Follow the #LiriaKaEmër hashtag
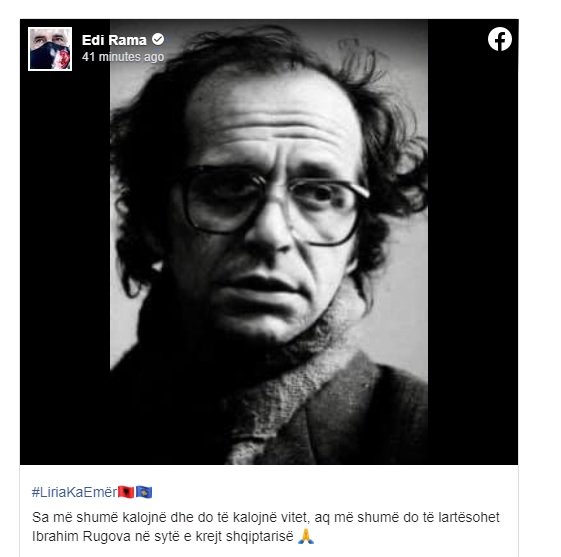Screen dimensions: 561x557 (x=74, y=492)
